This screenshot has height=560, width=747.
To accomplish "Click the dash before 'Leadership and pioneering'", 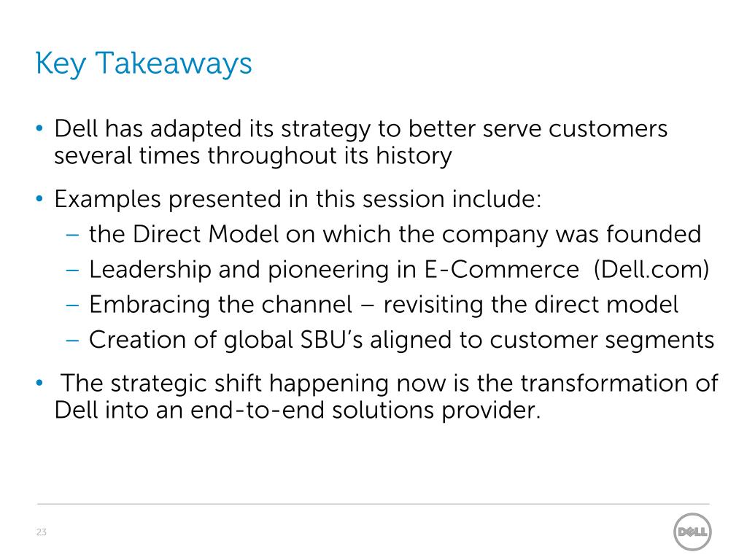I will pos(72,270).
